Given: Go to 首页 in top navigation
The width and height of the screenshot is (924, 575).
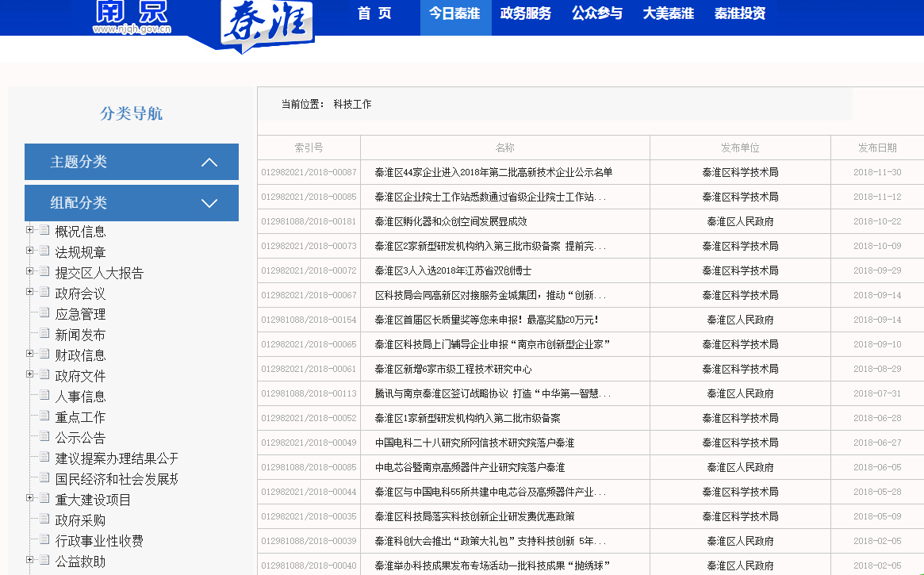Looking at the screenshot, I should (374, 13).
